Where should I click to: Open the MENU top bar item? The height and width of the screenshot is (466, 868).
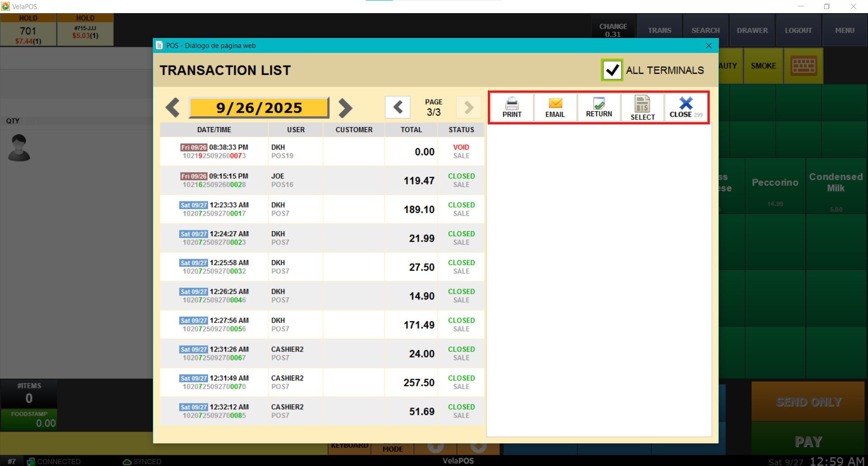click(x=844, y=30)
